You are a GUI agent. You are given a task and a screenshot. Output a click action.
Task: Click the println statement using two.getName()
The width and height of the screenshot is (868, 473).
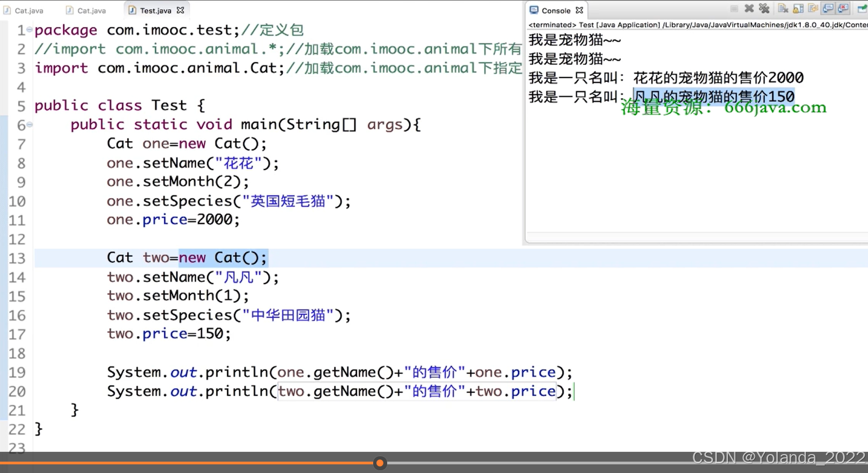(x=340, y=391)
